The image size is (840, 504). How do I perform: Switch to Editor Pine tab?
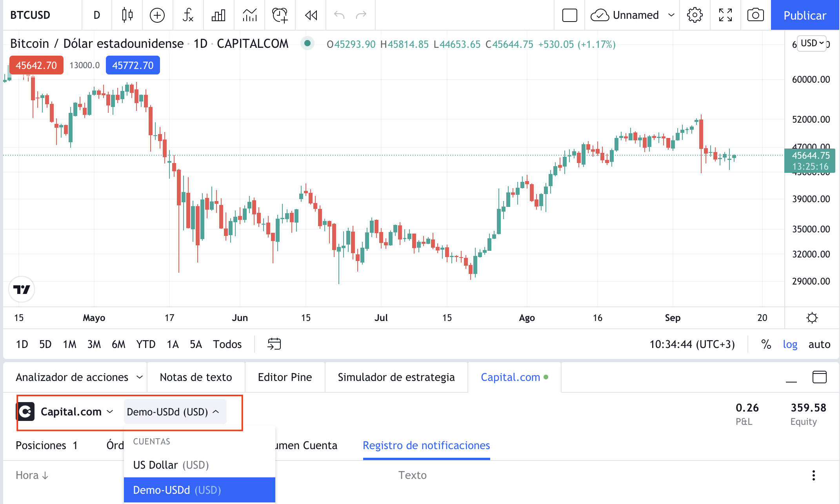click(x=285, y=377)
